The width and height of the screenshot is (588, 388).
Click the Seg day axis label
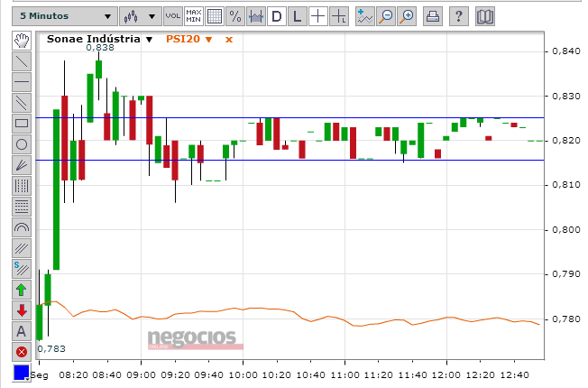40,375
